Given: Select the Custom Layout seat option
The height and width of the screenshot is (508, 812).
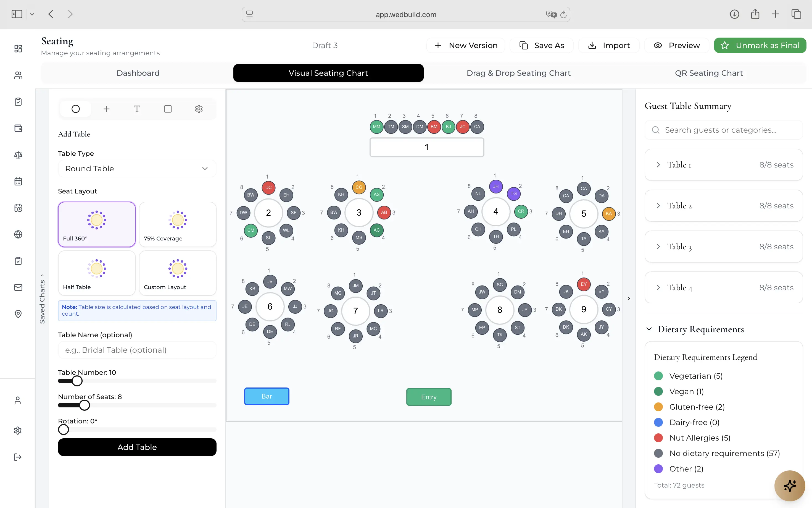Looking at the screenshot, I should point(178,273).
